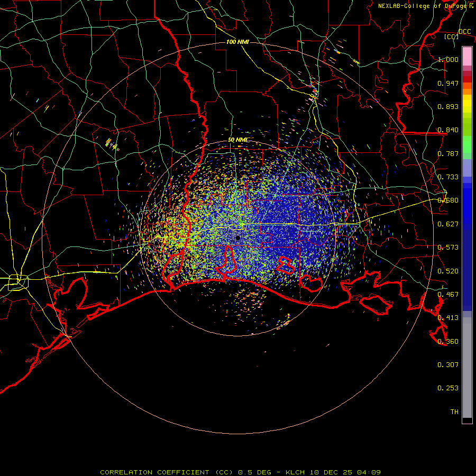Click the 0.947 color scale value
The height and width of the screenshot is (476, 476).
tap(448, 83)
